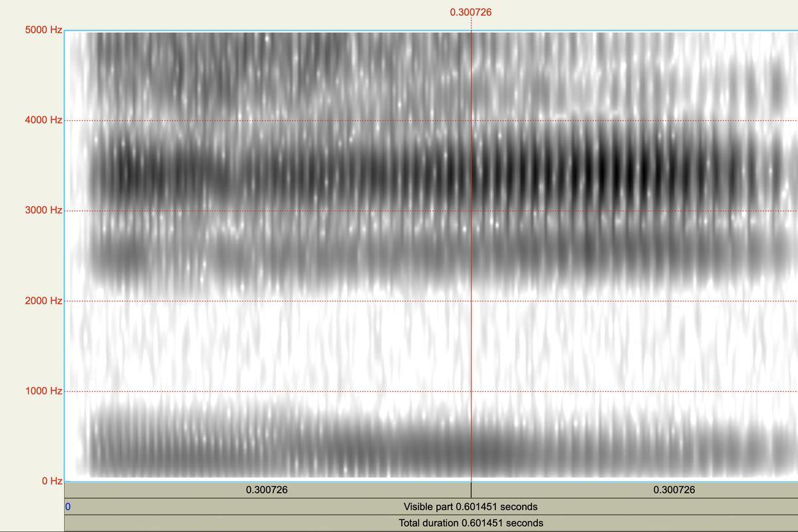798x532 pixels.
Task: Click the blue start time 0 label
Action: (68, 507)
